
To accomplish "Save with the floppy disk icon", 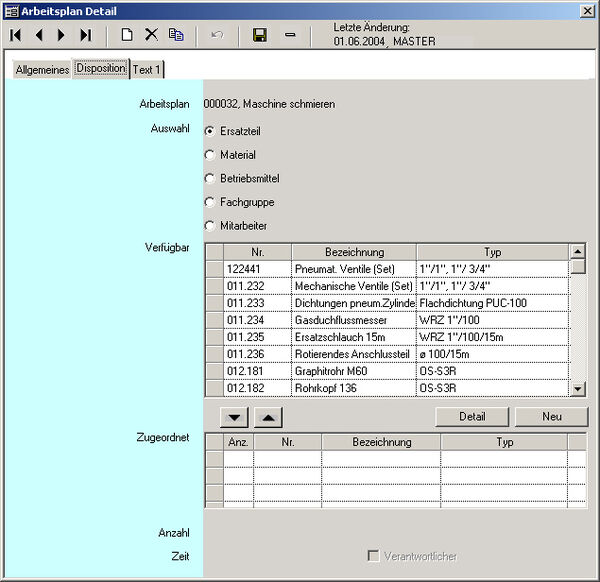I will click(260, 35).
